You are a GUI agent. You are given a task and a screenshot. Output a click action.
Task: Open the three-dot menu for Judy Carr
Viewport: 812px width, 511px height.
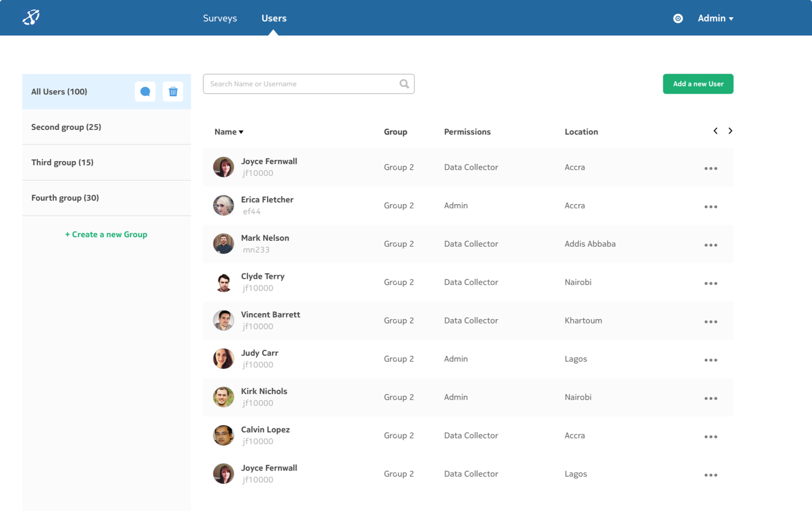[x=710, y=360]
